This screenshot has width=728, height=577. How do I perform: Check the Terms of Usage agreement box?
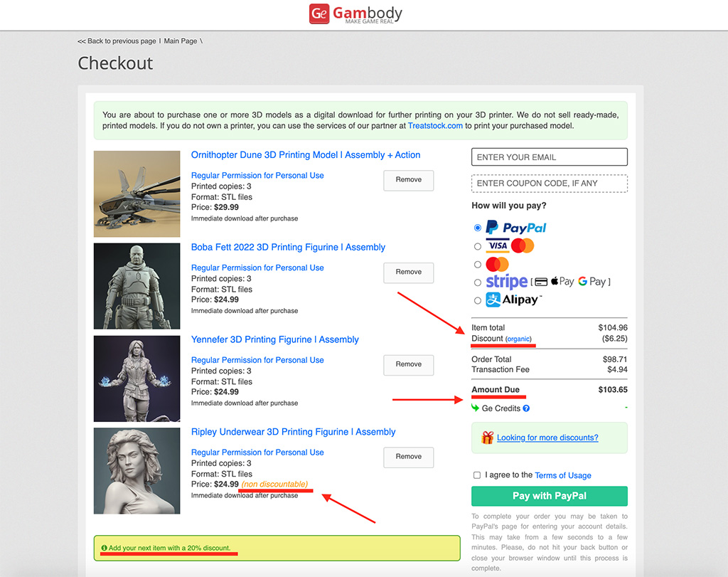[477, 475]
